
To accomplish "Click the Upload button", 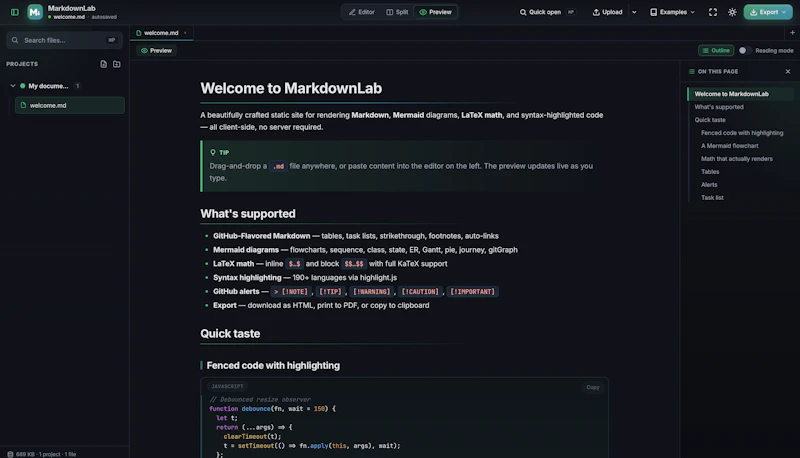I will [x=607, y=12].
